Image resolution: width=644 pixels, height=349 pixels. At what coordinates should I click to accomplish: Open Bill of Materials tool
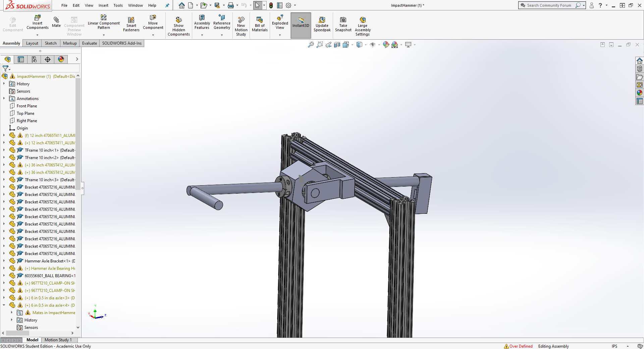click(260, 24)
